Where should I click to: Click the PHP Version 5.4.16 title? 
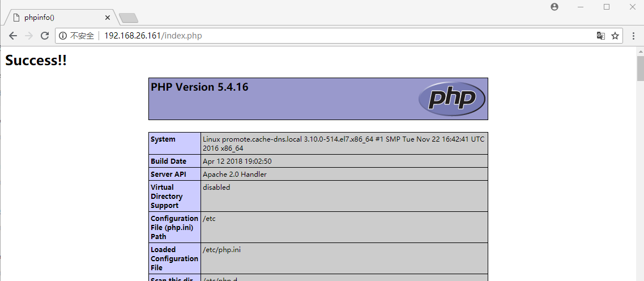point(199,87)
